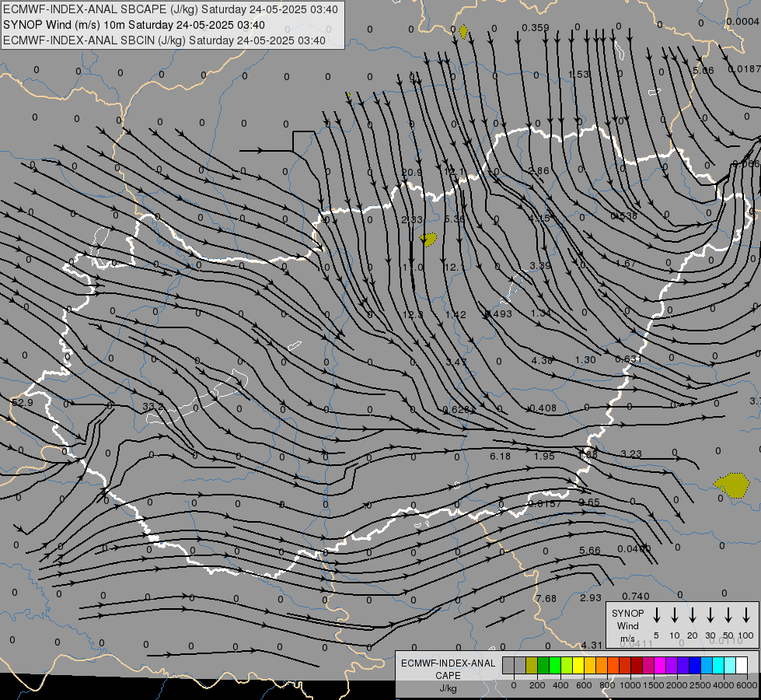Pick the yellow swatch in the CAPE legend
The height and width of the screenshot is (700, 761).
coord(578,665)
